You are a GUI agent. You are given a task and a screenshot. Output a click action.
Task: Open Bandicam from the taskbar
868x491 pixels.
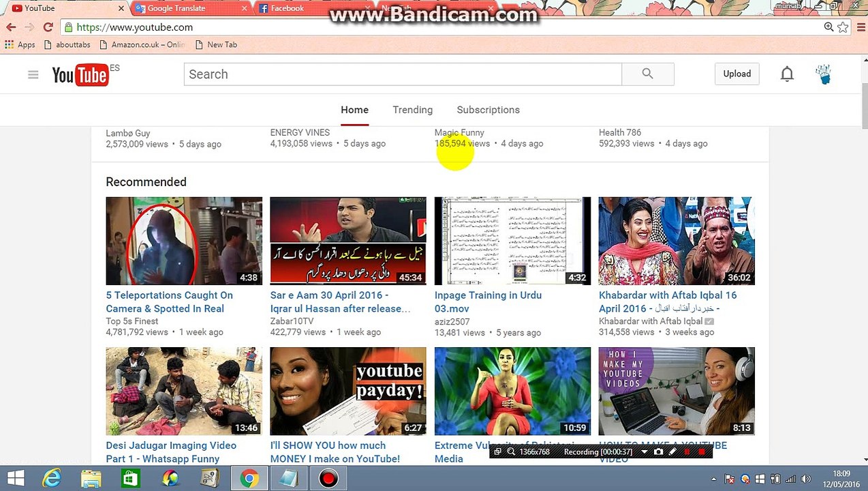click(x=328, y=479)
